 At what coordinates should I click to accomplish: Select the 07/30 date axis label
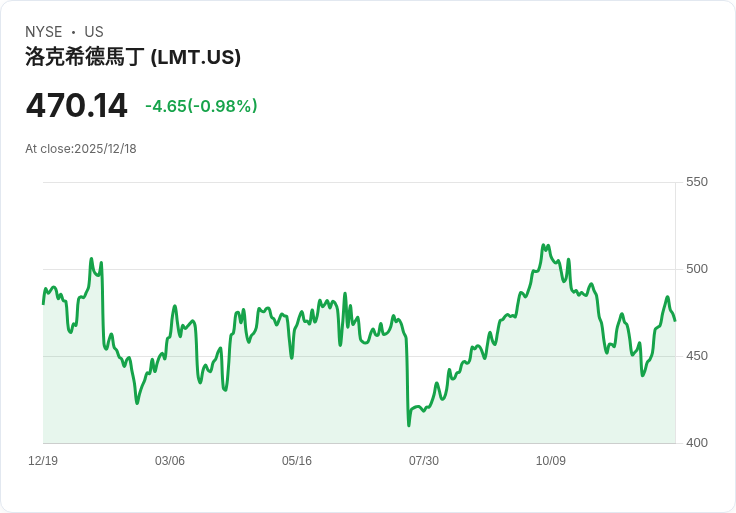click(x=424, y=461)
